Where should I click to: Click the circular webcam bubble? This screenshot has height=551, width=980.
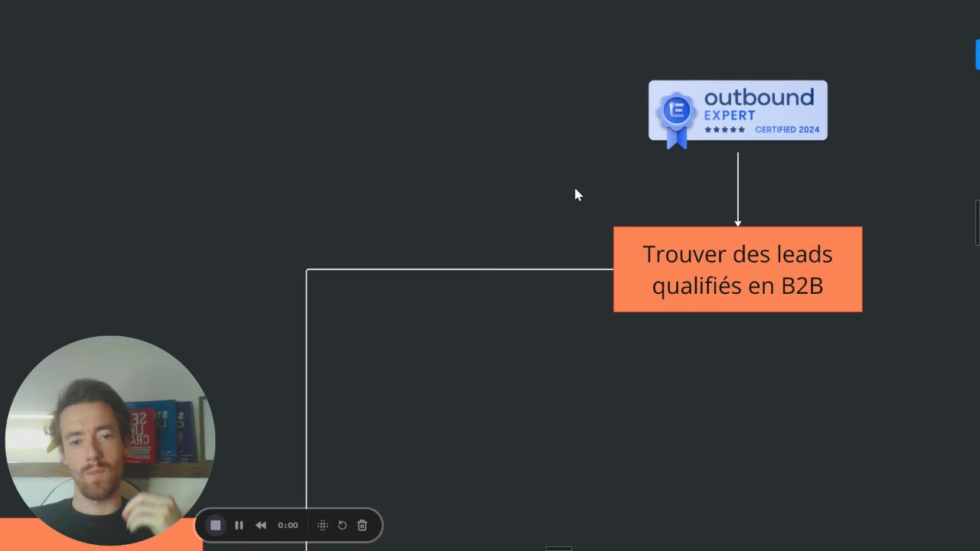(x=109, y=440)
